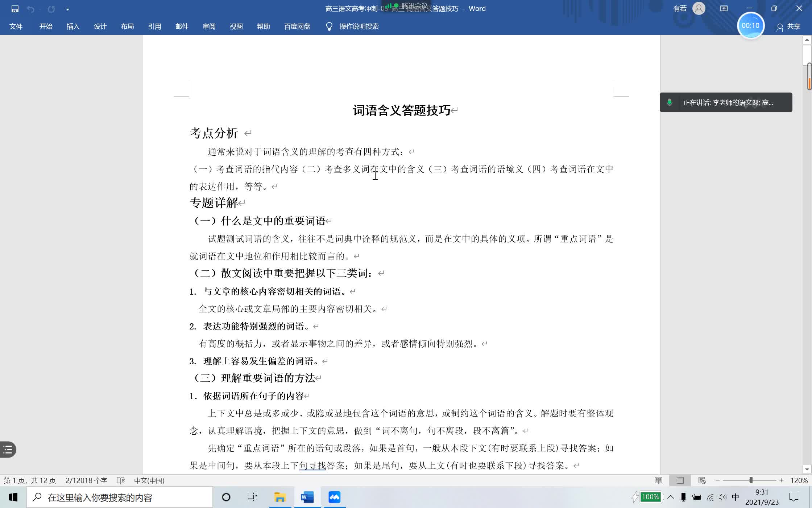Open the 帮助 ribbon tab

pyautogui.click(x=263, y=26)
